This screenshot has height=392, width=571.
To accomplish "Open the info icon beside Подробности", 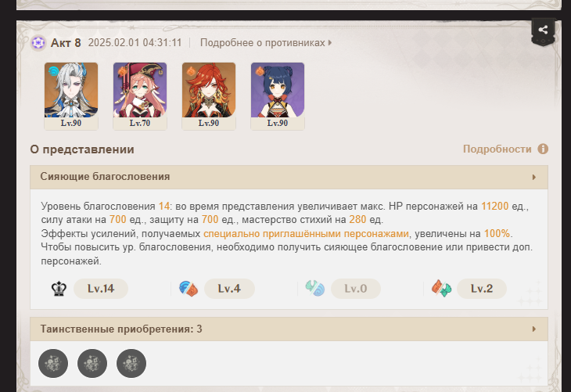I will coord(543,149).
